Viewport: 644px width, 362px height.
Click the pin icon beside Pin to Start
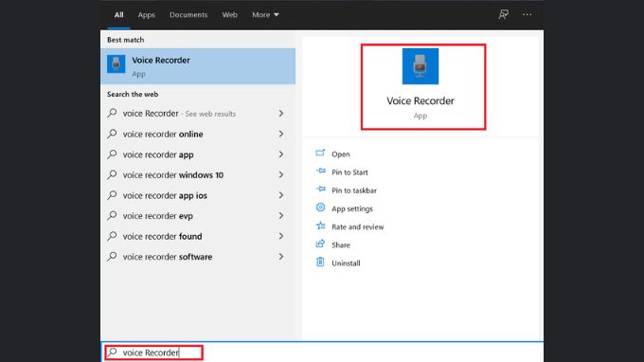(x=320, y=172)
